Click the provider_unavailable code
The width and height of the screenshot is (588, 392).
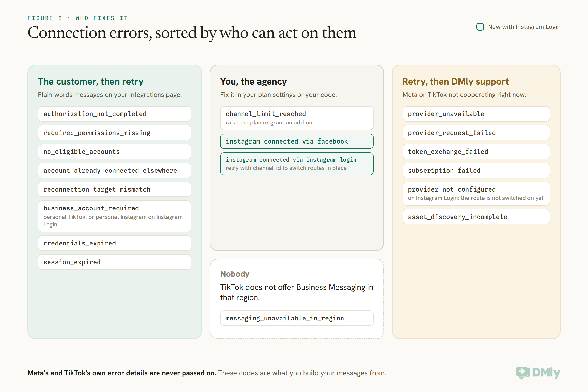pyautogui.click(x=476, y=114)
